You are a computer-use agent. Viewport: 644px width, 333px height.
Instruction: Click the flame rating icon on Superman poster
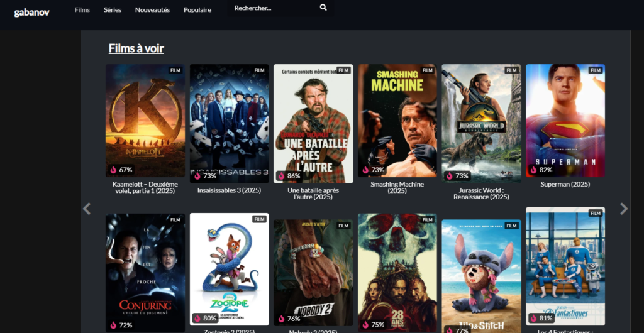tap(534, 170)
